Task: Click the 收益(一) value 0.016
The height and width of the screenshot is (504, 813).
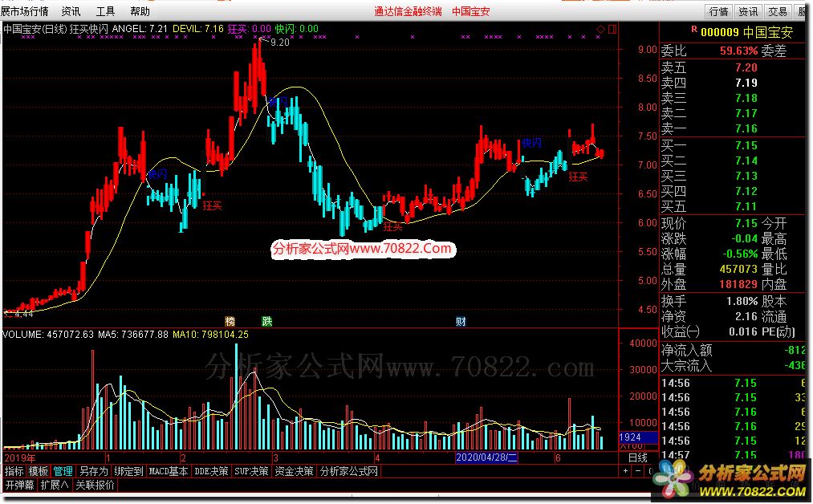Action: tap(743, 331)
